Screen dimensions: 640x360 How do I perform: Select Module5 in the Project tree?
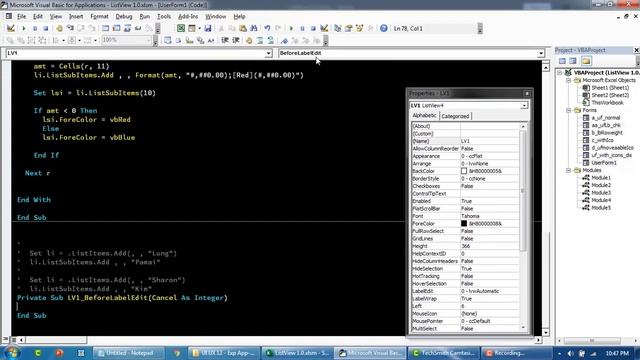click(601, 208)
